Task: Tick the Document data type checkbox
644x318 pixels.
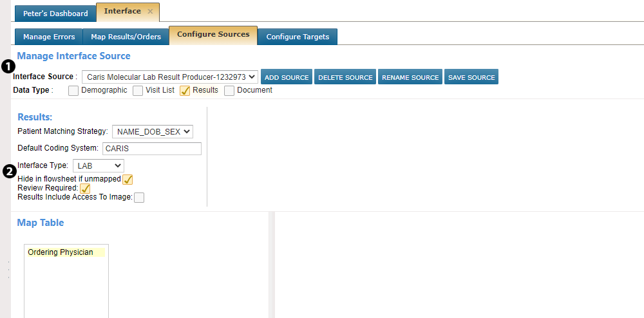Action: point(229,91)
